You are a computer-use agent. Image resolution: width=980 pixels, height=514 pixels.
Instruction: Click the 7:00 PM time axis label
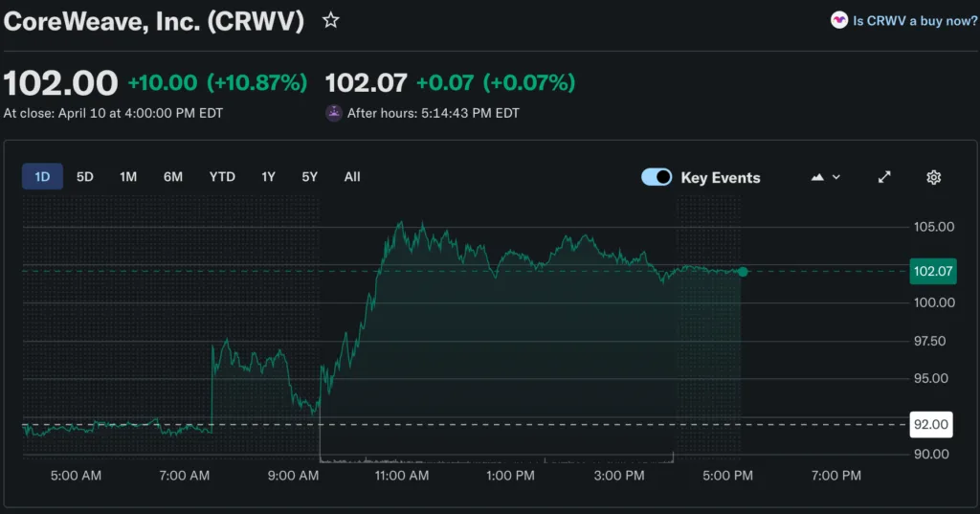836,476
